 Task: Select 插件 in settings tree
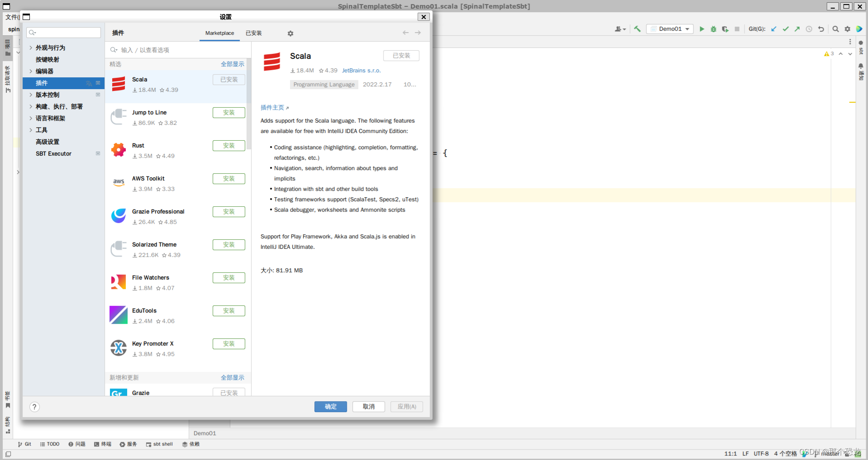[x=63, y=83]
